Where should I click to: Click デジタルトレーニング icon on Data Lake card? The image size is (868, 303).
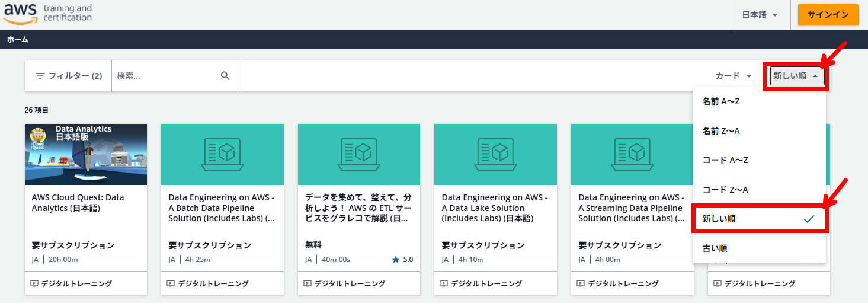pyautogui.click(x=444, y=283)
